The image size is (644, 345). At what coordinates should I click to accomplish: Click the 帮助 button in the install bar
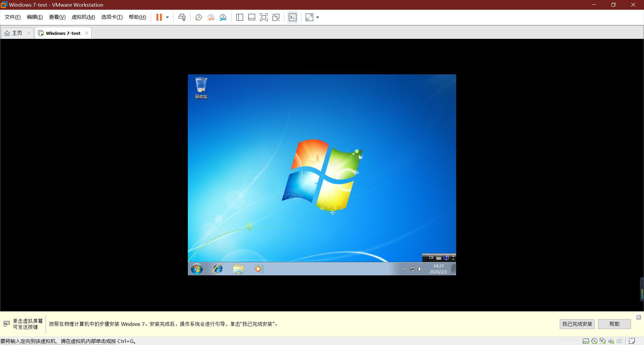pos(614,324)
